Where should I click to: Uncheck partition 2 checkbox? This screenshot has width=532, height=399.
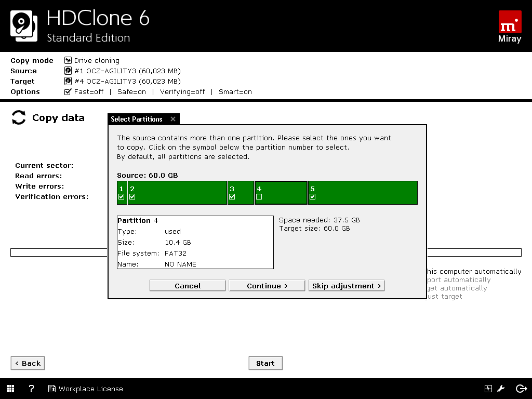[x=132, y=197]
